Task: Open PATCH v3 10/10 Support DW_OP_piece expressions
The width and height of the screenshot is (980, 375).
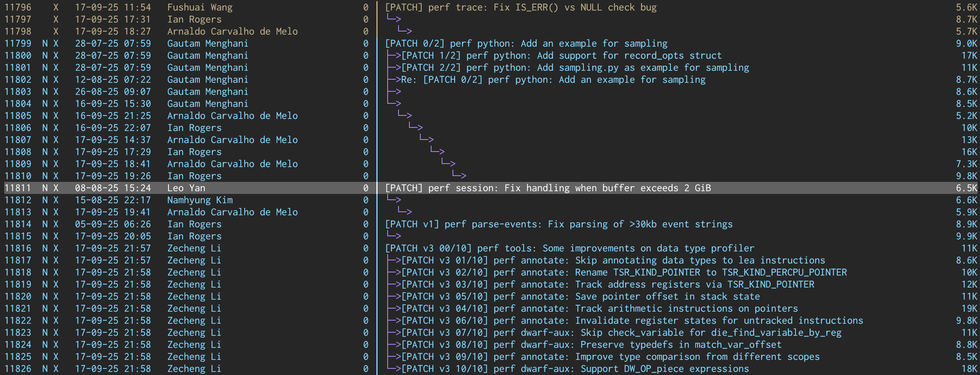Action: pyautogui.click(x=575, y=369)
